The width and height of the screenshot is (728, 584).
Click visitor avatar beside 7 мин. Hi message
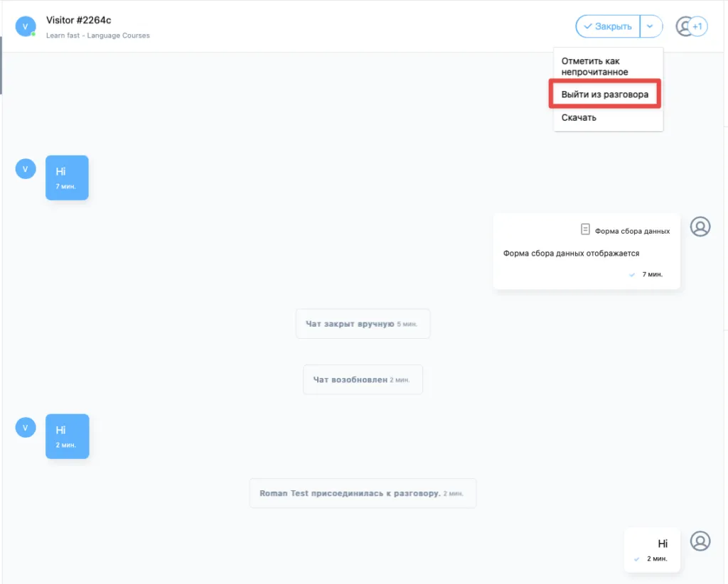26,169
